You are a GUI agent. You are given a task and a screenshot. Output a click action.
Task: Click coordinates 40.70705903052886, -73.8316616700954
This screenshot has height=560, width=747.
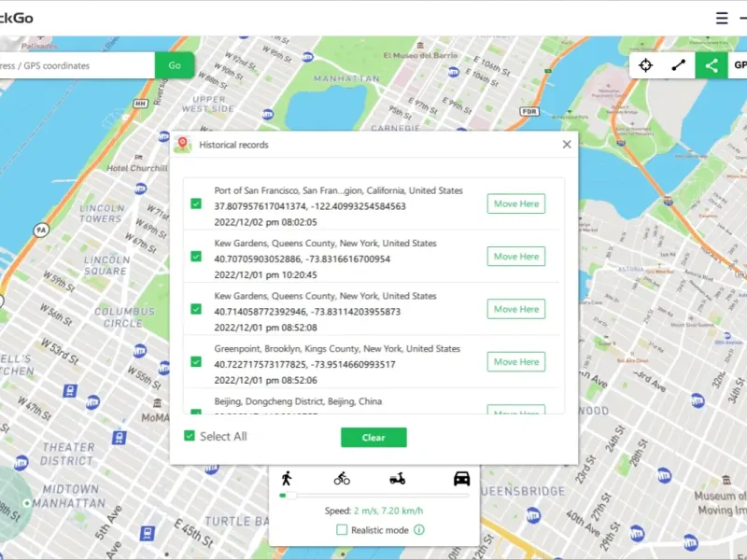302,259
